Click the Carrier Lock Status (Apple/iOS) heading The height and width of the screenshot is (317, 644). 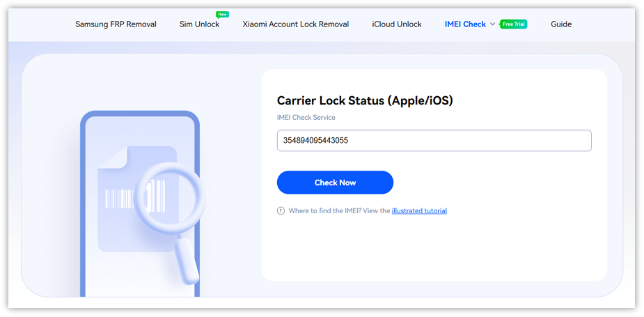pos(365,101)
